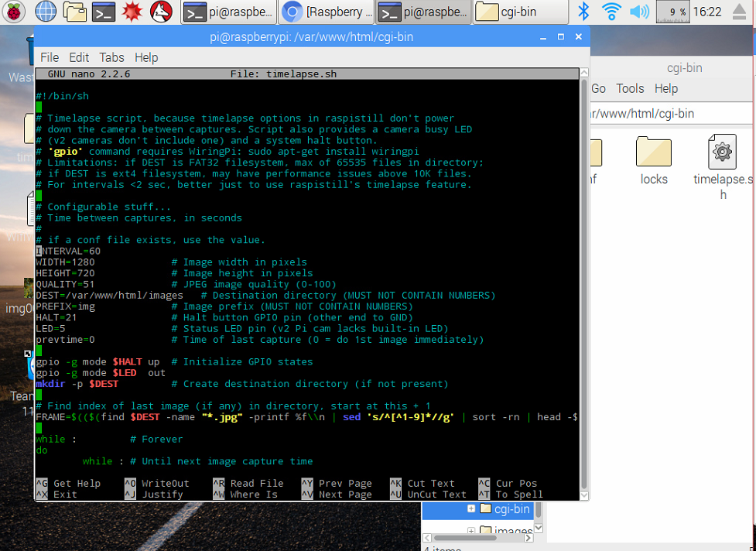The image size is (756, 551).
Task: Place cursor on QUALITY=51 line
Action: (65, 285)
